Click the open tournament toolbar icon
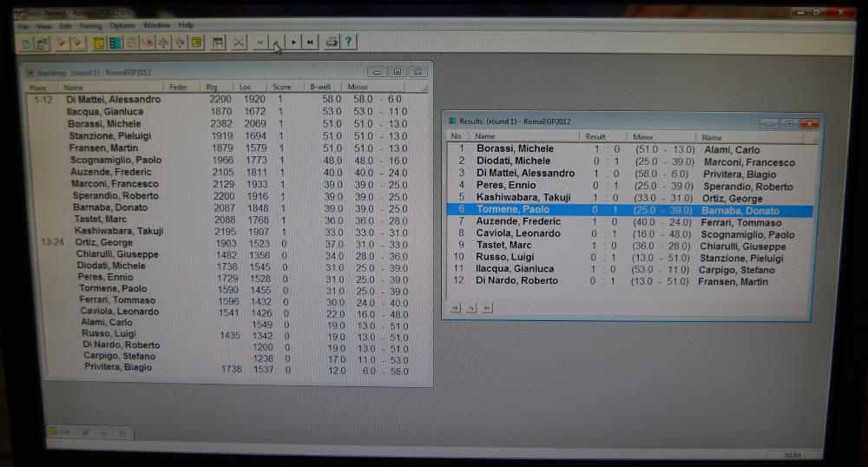The image size is (868, 467). point(43,43)
